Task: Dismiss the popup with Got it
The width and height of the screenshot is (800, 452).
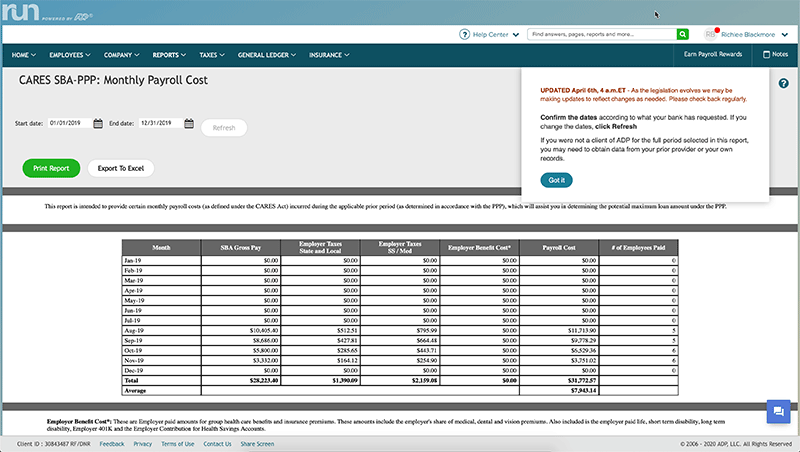Action: pos(556,180)
